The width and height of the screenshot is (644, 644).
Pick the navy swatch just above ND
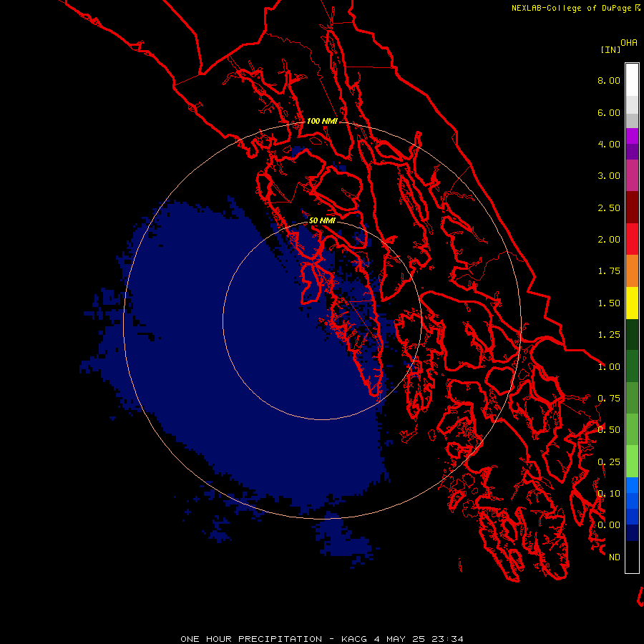[632, 533]
